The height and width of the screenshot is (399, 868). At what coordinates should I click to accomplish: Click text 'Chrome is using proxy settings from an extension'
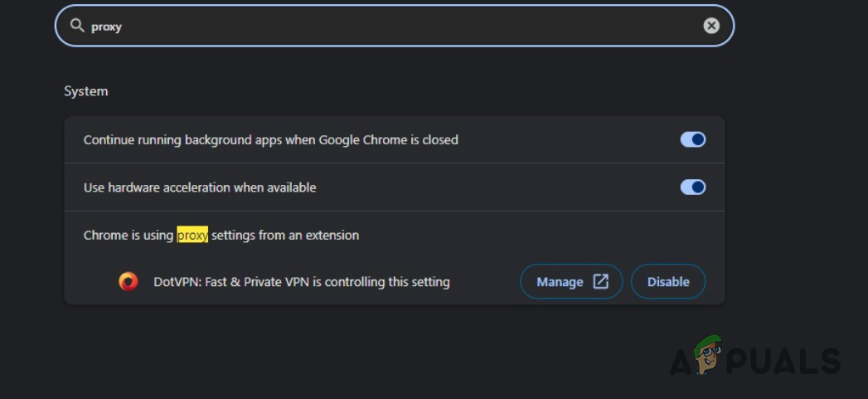pos(221,235)
